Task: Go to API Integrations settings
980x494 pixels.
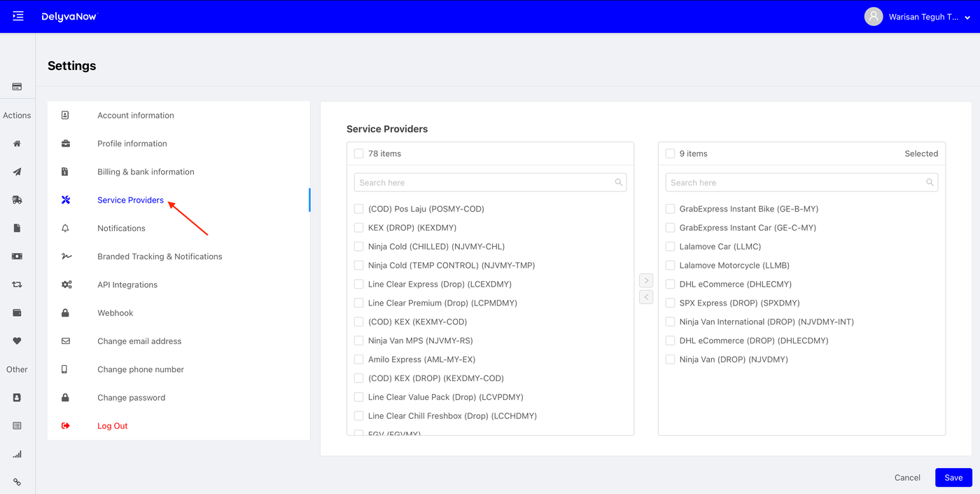Action: [127, 284]
